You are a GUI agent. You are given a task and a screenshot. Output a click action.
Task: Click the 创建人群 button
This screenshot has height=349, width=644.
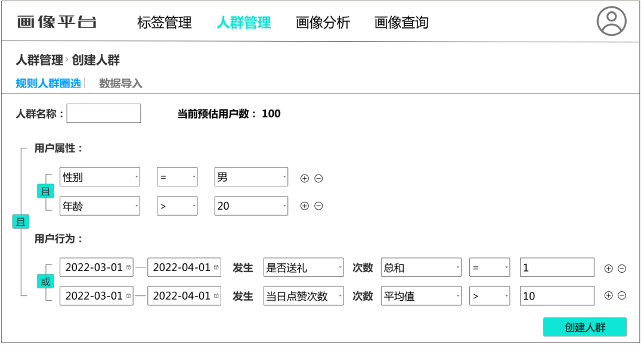point(585,327)
